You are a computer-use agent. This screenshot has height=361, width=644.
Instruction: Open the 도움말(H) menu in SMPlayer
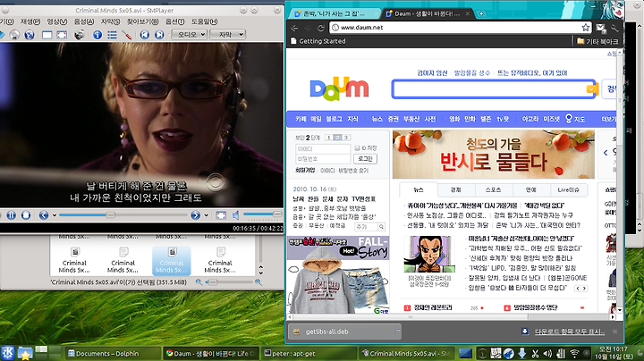[x=205, y=21]
